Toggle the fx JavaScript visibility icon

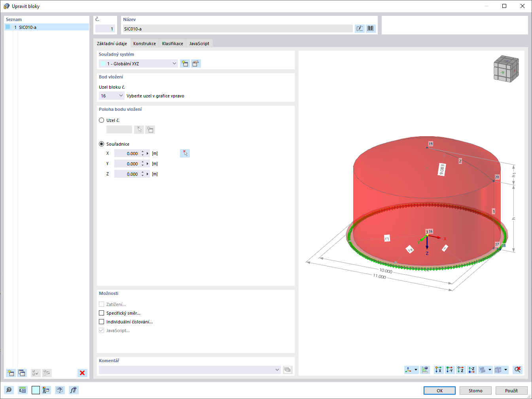[73, 390]
